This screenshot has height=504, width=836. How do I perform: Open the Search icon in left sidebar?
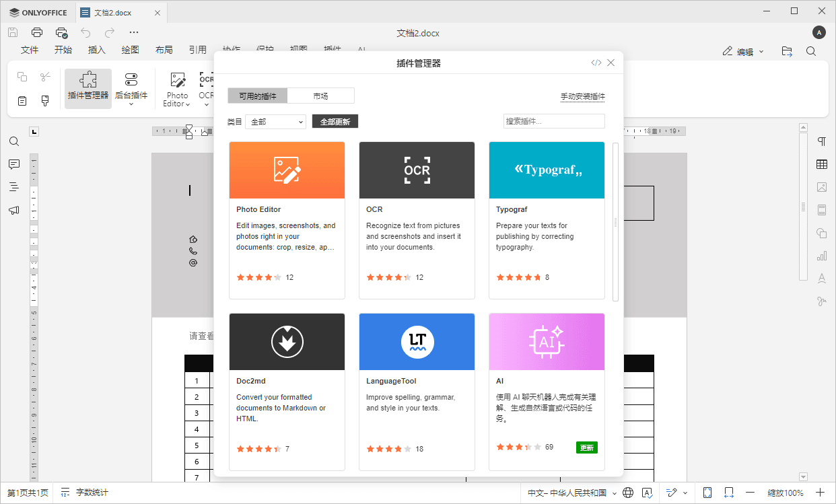coord(14,142)
